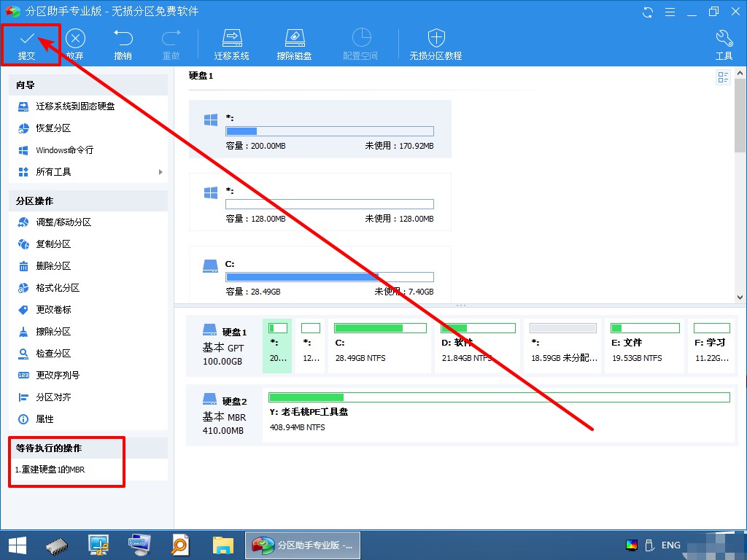This screenshot has width=747, height=560.
Task: Select C: 28.49GB NTFS in disk map
Action: tap(380, 346)
